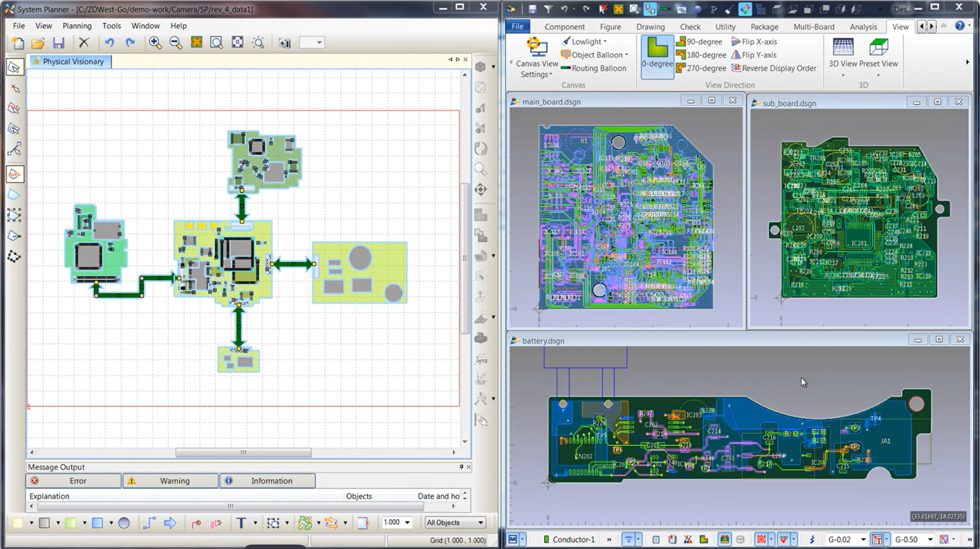Undo the last action in System Planner
980x549 pixels.
[x=109, y=43]
